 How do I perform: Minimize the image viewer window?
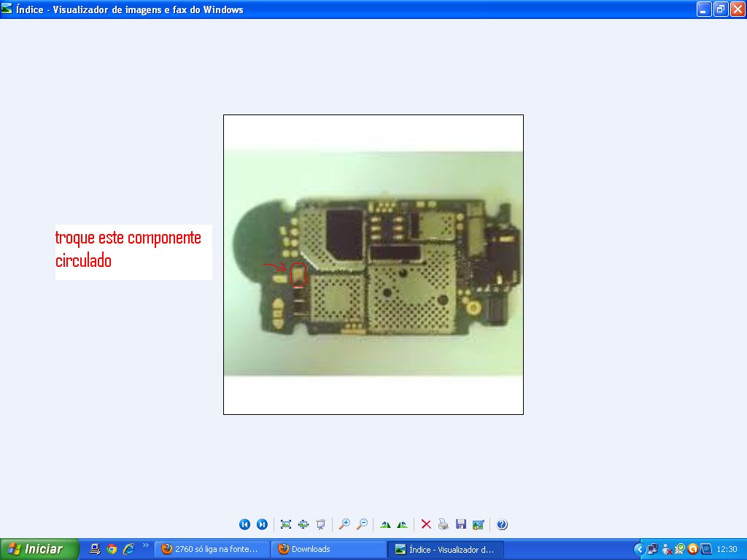pyautogui.click(x=704, y=9)
